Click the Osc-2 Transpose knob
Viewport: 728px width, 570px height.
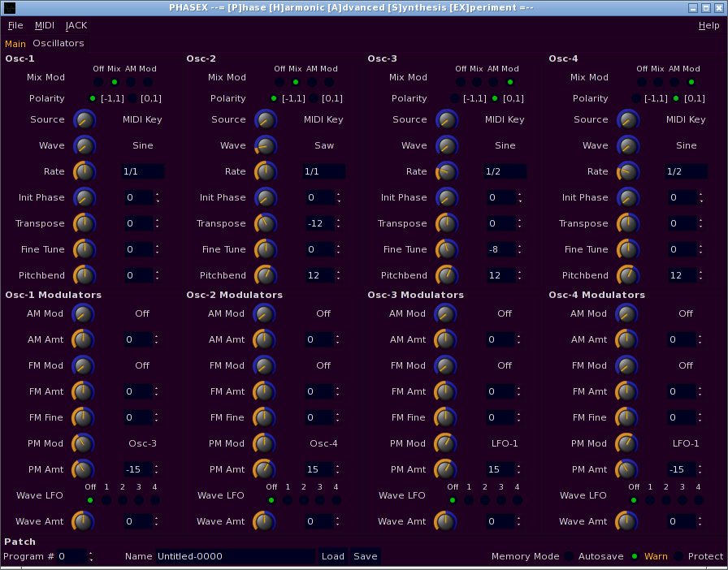point(266,224)
